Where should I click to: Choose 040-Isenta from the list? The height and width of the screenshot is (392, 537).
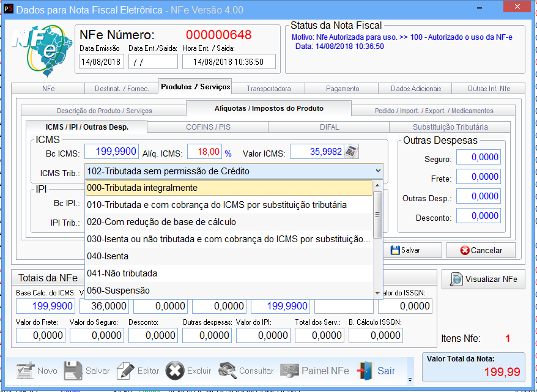(229, 256)
